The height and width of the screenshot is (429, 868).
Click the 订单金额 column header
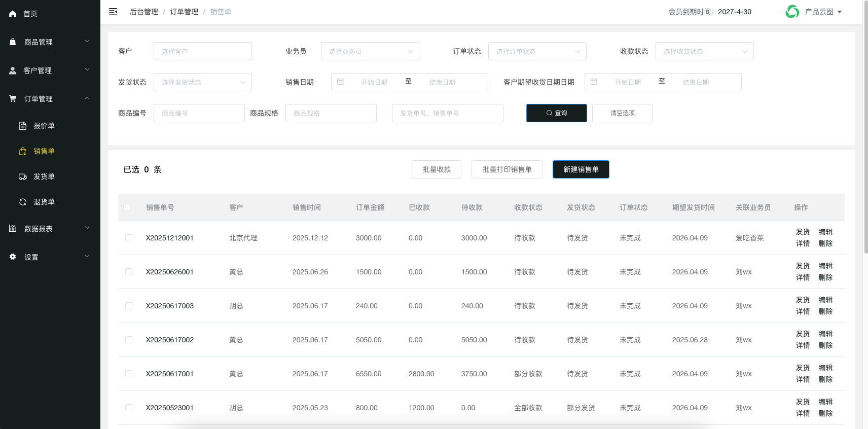(370, 207)
